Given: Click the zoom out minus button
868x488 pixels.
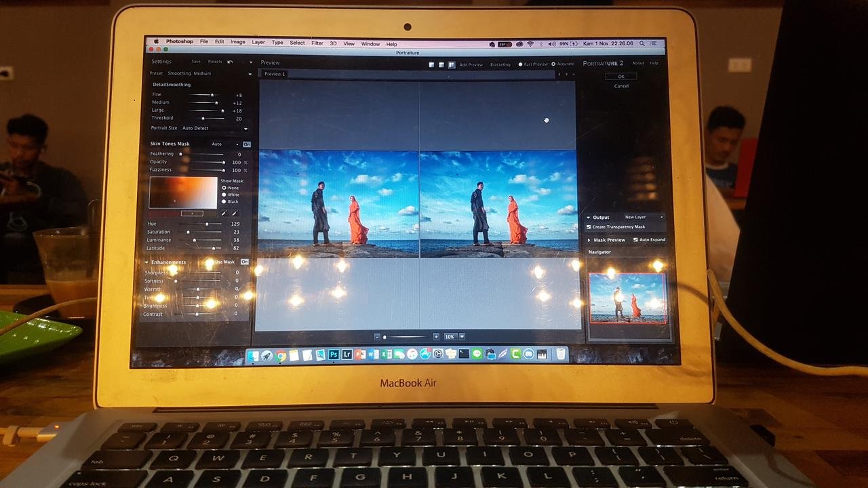Looking at the screenshot, I should 377,336.
